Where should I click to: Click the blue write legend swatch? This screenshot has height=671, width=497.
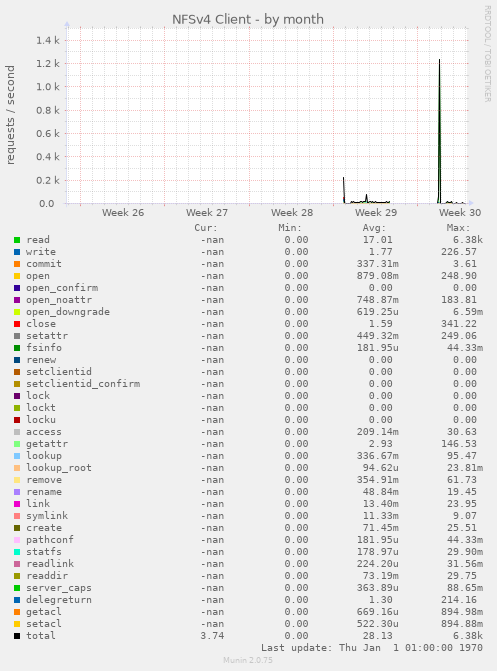click(x=17, y=252)
